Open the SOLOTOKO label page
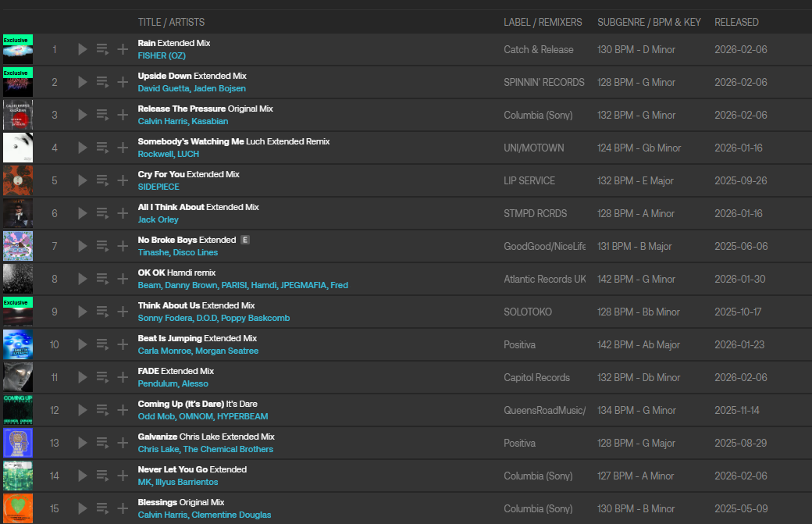The image size is (812, 524). pos(528,312)
